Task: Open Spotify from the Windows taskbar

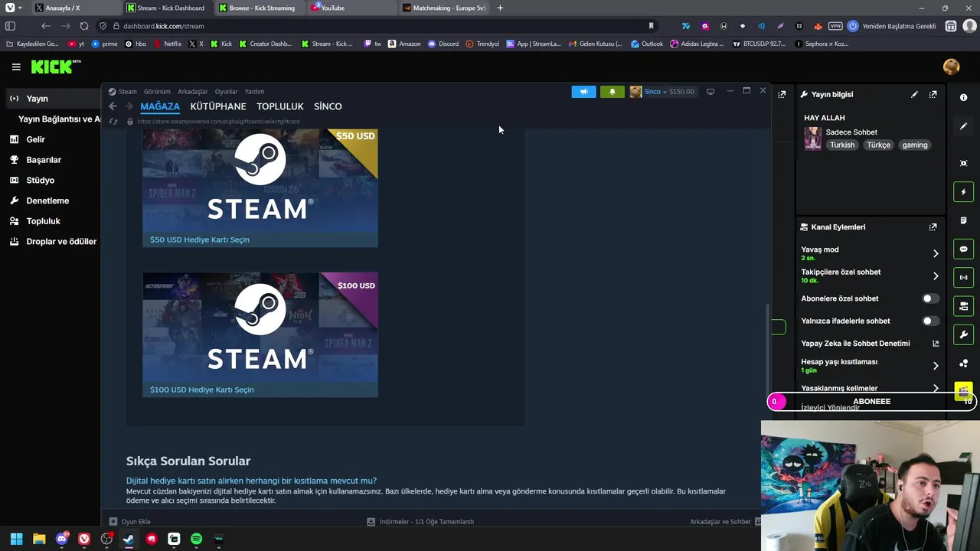Action: [x=196, y=539]
